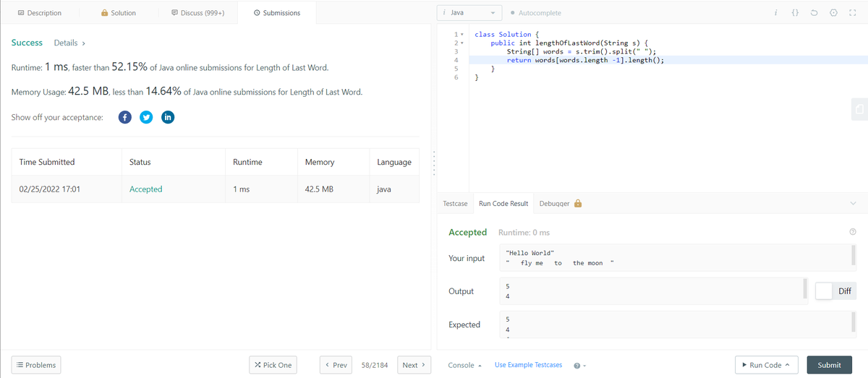Open the Java language dropdown
The image size is (868, 378).
(469, 13)
